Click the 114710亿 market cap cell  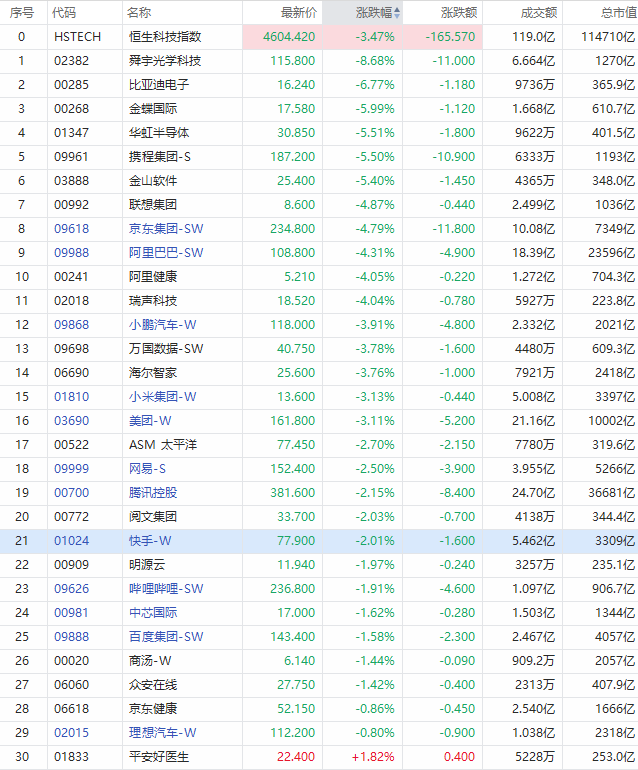601,37
